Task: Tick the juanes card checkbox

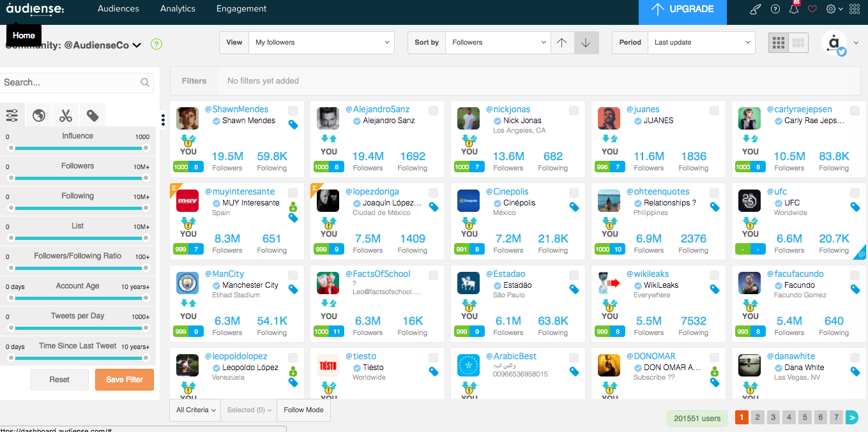Action: point(714,111)
